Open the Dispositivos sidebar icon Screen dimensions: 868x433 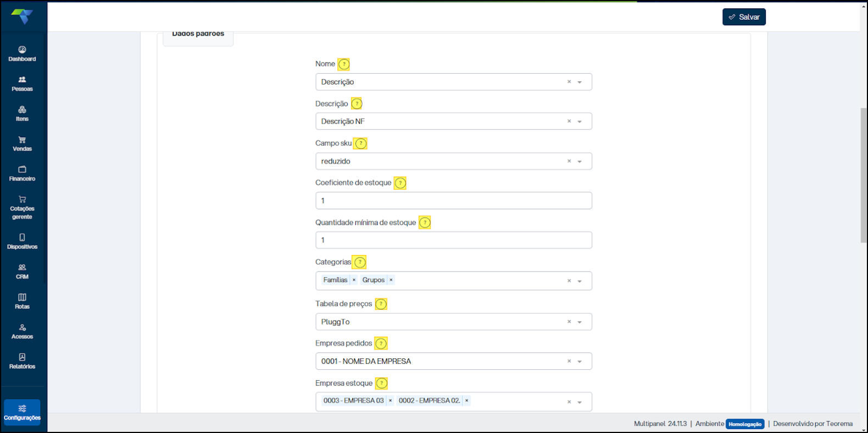pyautogui.click(x=22, y=241)
